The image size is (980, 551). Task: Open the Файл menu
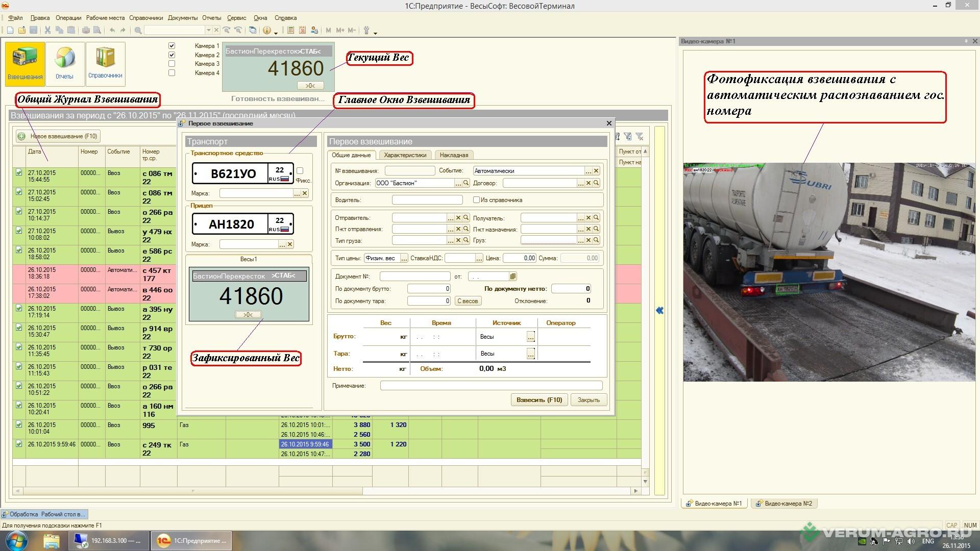15,18
